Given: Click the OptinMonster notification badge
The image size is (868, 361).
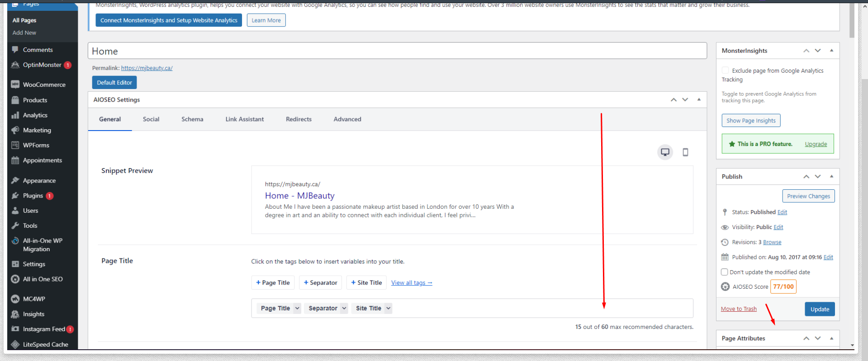Looking at the screenshot, I should coord(67,65).
